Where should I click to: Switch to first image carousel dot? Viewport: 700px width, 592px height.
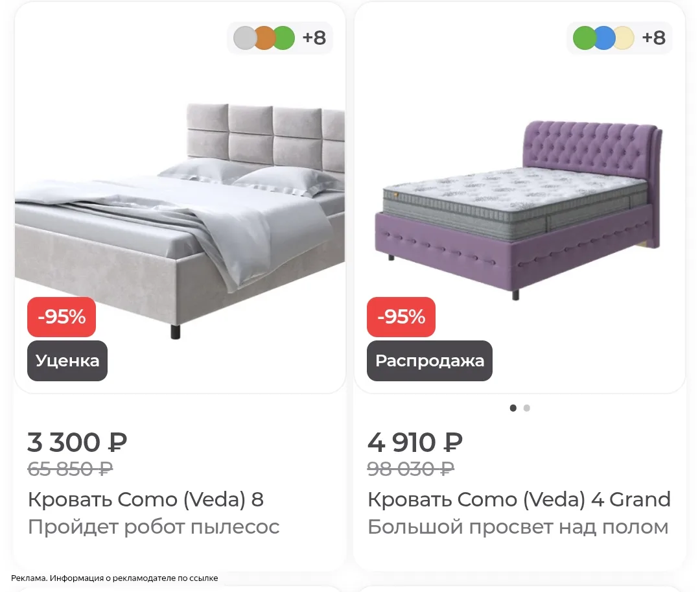pyautogui.click(x=513, y=408)
